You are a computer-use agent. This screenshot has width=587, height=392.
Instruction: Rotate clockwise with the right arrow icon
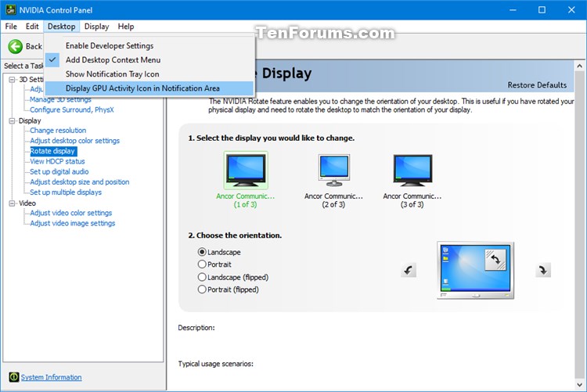543,270
